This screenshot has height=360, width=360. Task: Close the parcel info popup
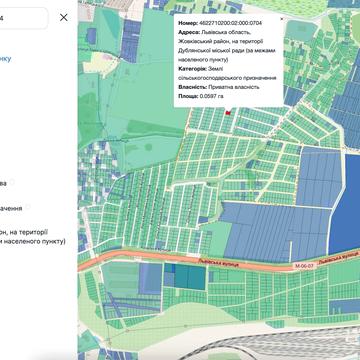coord(281,19)
